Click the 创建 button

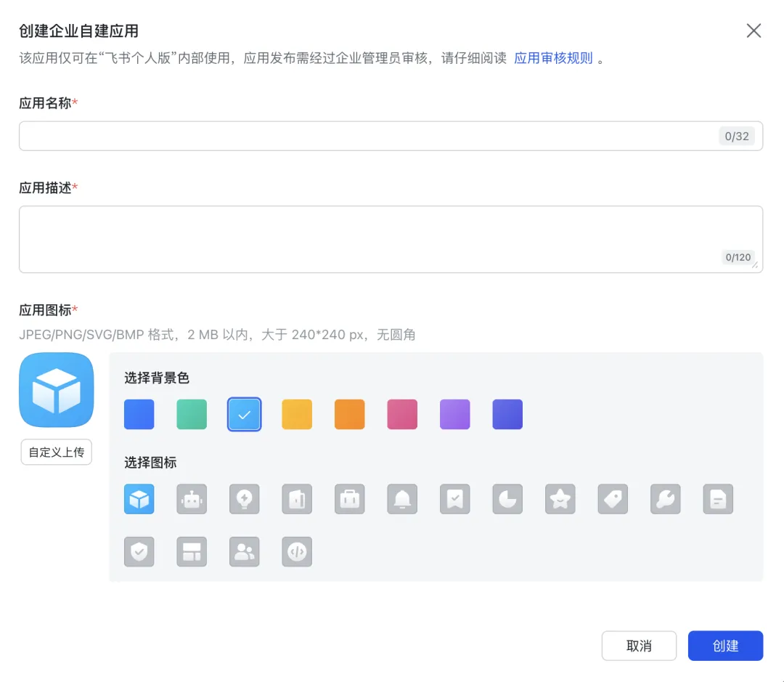click(725, 645)
